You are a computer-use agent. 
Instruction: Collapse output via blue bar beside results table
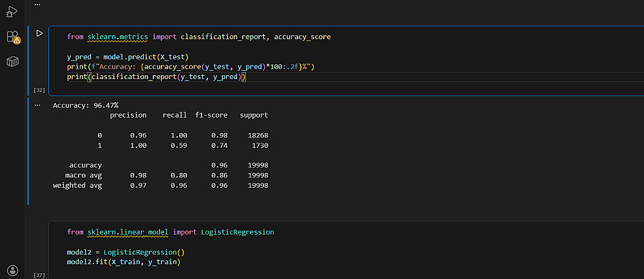(x=28, y=151)
